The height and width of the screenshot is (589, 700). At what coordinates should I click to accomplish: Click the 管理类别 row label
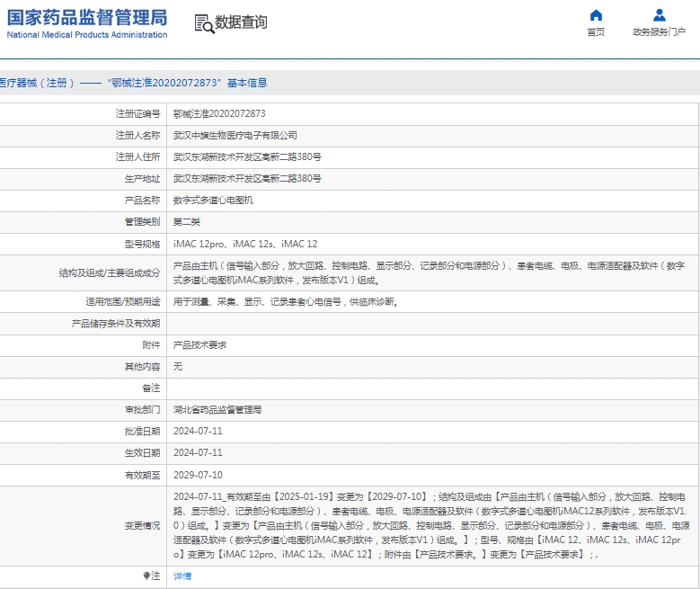(142, 221)
